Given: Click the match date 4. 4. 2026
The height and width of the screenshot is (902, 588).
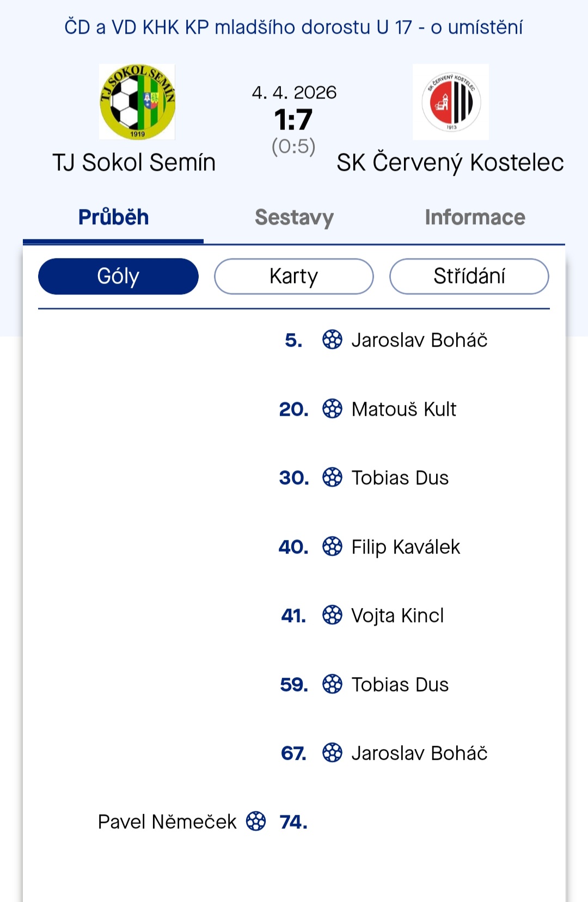Looking at the screenshot, I should click(x=294, y=93).
